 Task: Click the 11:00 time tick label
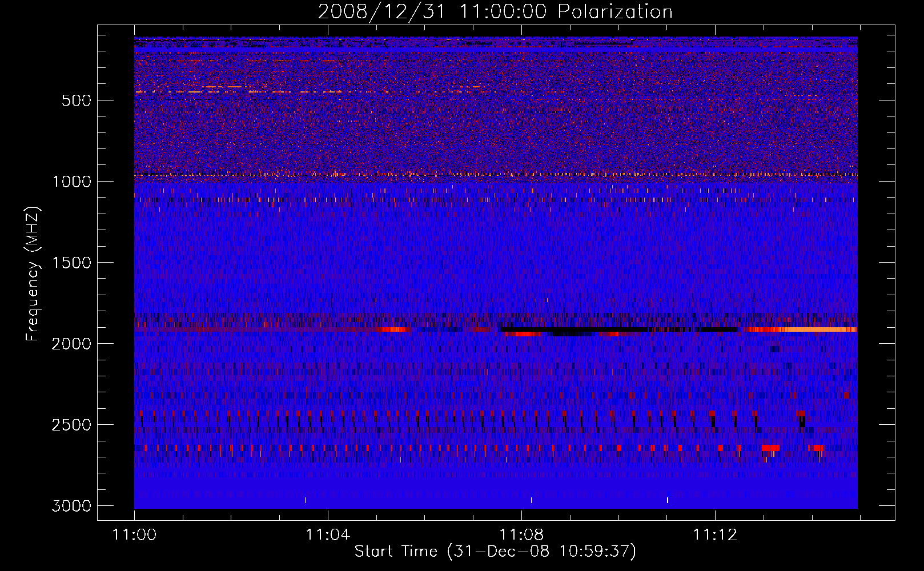135,535
